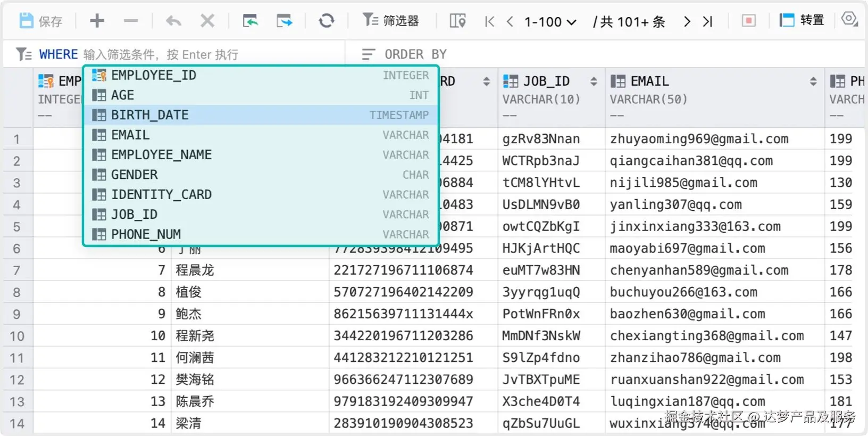Pick EMPLOYEE_NAME from the column suggestions

261,155
